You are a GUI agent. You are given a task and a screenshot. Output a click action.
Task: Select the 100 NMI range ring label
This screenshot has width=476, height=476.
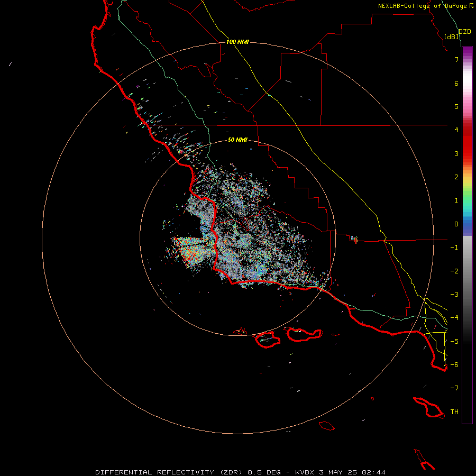pyautogui.click(x=237, y=42)
